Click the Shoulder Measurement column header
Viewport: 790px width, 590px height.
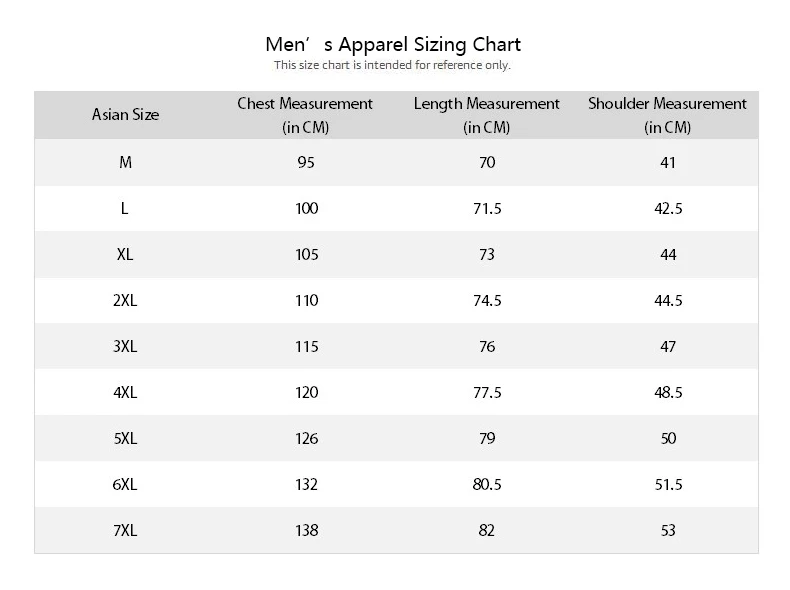coord(667,114)
